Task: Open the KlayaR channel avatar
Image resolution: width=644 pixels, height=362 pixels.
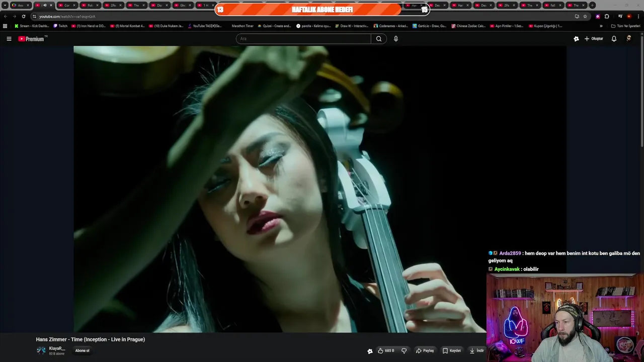Action: point(41,350)
